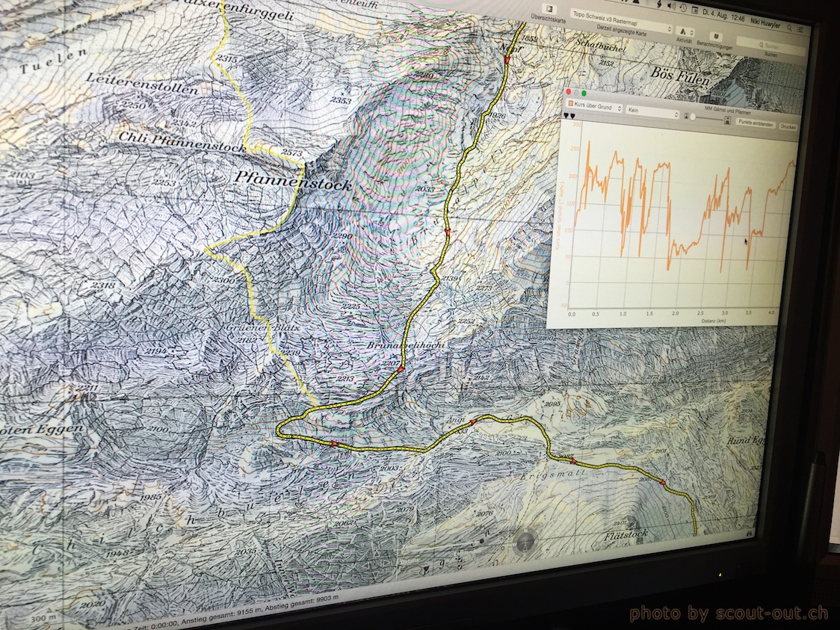Click the graph window title 'MM Gämsi und Pfannen'
Screen dimensions: 840x630
pos(727,111)
